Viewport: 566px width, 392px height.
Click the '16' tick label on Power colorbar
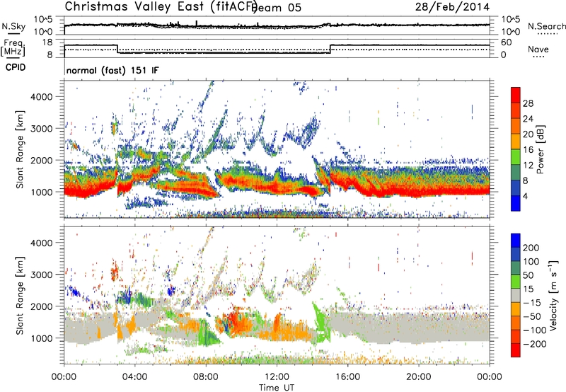coord(528,150)
